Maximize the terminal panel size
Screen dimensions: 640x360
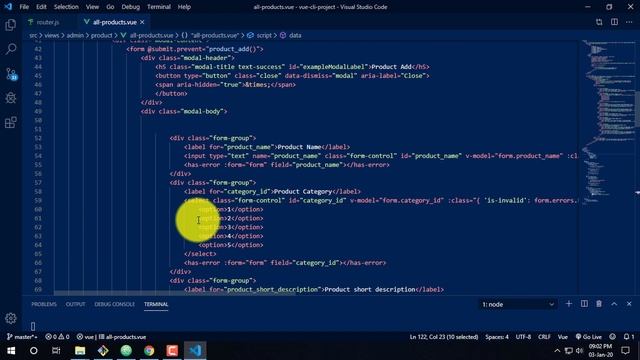click(x=614, y=304)
